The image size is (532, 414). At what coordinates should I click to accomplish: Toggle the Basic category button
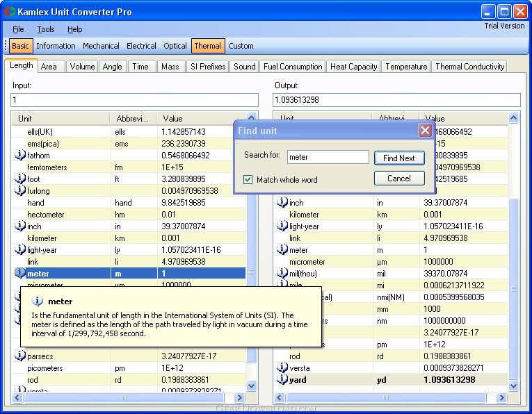pyautogui.click(x=20, y=46)
